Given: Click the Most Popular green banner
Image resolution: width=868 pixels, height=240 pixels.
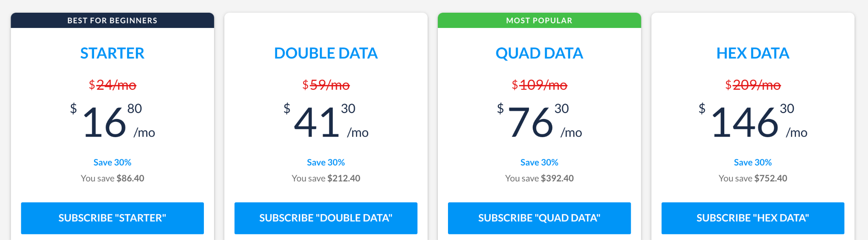Looking at the screenshot, I should [540, 20].
